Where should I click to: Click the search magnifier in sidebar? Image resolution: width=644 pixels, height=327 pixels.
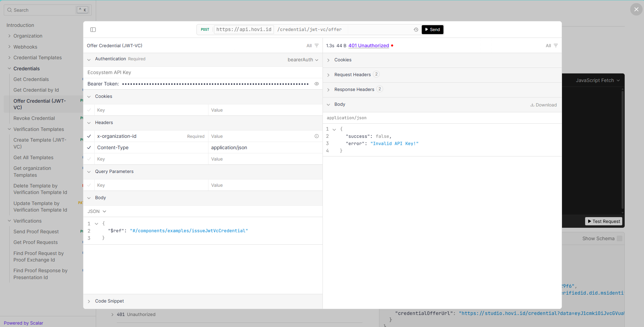point(10,10)
